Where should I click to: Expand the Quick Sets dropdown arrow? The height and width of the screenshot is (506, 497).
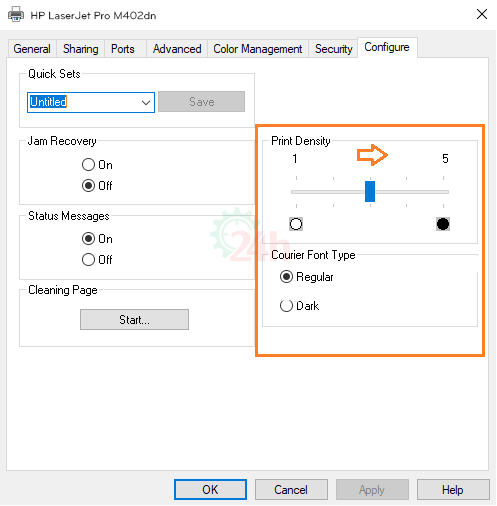tap(146, 102)
